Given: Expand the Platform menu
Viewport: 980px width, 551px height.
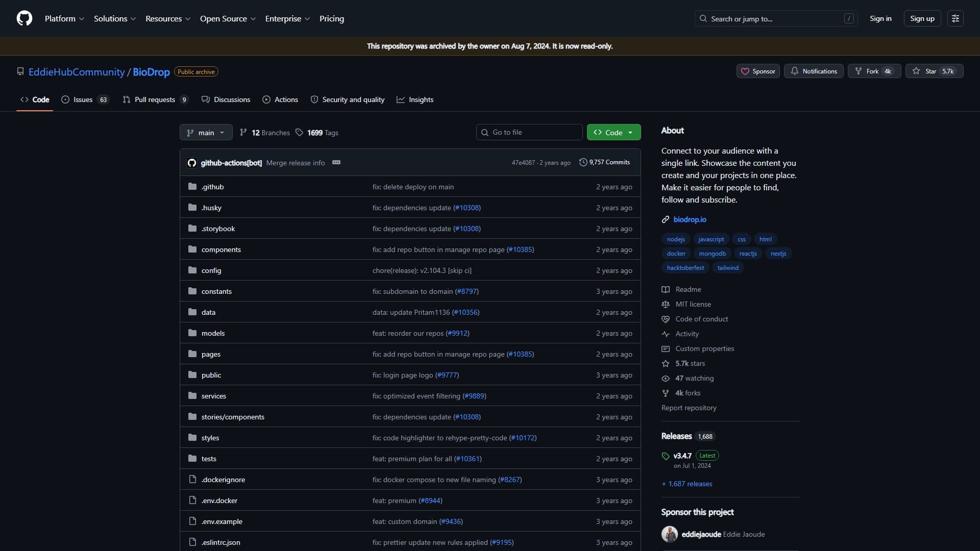Looking at the screenshot, I should [64, 18].
